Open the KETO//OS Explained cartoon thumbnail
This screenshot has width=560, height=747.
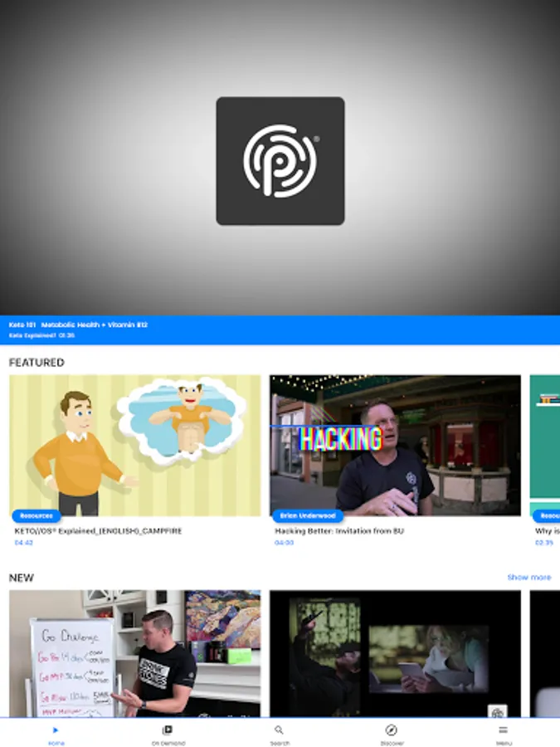[x=135, y=446]
